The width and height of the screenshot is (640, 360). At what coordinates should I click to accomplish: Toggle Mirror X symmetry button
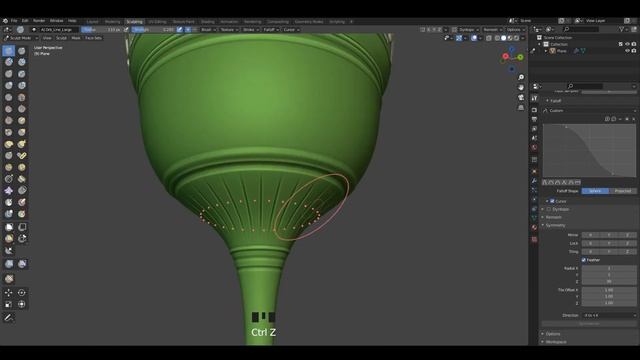click(591, 235)
